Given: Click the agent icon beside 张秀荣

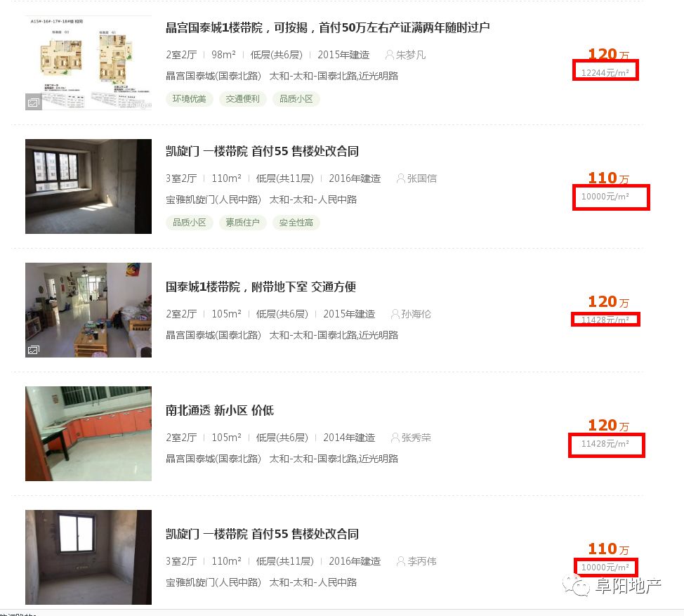Looking at the screenshot, I should [395, 438].
